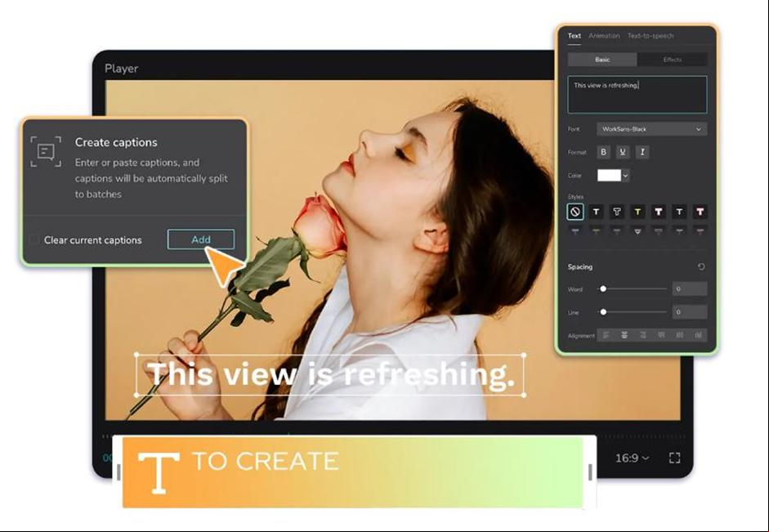769x532 pixels.
Task: Expand the color picker dropdown arrow
Action: (x=626, y=176)
